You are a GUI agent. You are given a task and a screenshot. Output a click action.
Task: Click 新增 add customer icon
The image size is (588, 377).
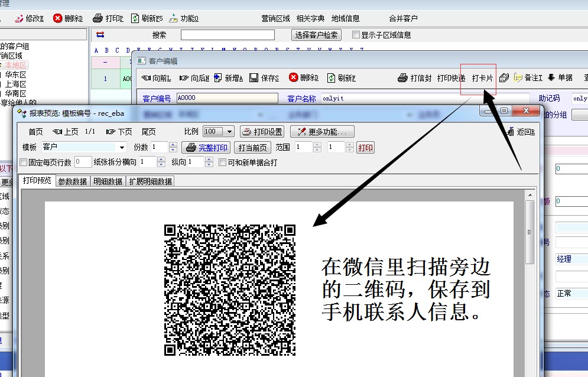coord(228,78)
